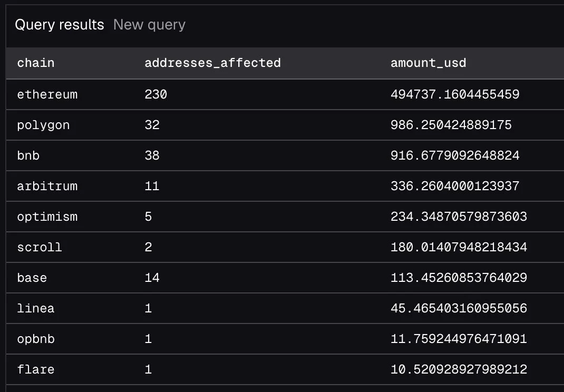
Task: Sort by the chain column header
Action: click(36, 63)
